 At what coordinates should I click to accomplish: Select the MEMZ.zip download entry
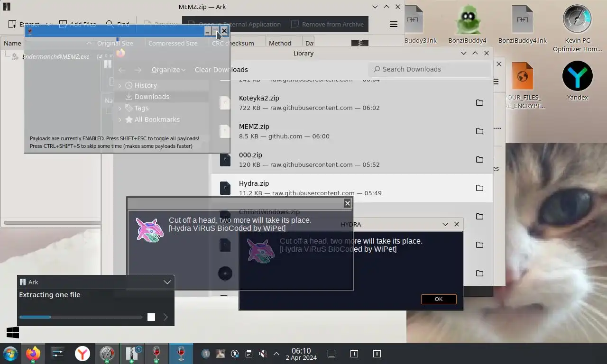coord(352,131)
